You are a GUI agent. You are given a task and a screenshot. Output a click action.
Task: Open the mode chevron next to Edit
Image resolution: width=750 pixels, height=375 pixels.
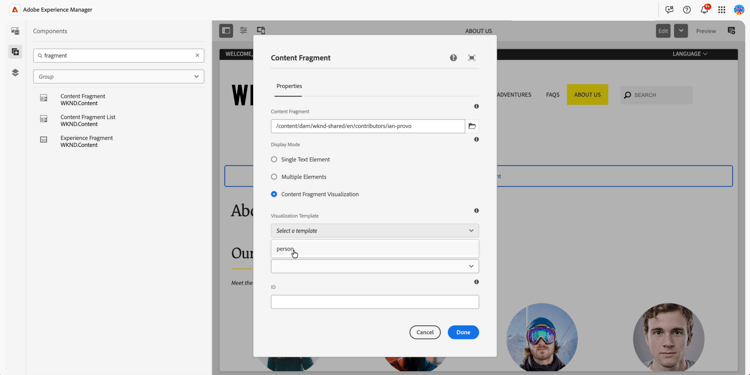(x=681, y=31)
